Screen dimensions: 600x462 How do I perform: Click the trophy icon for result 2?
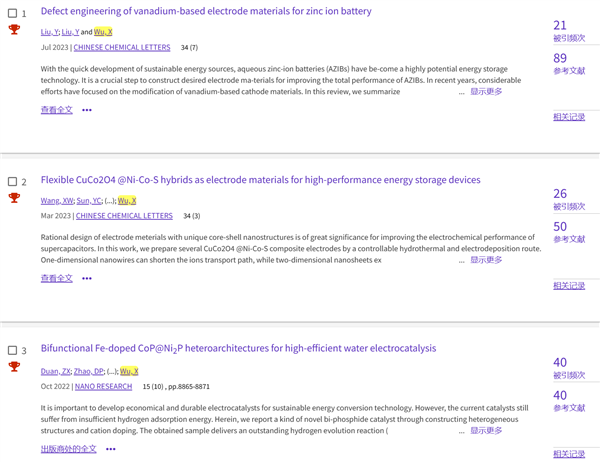[14, 198]
